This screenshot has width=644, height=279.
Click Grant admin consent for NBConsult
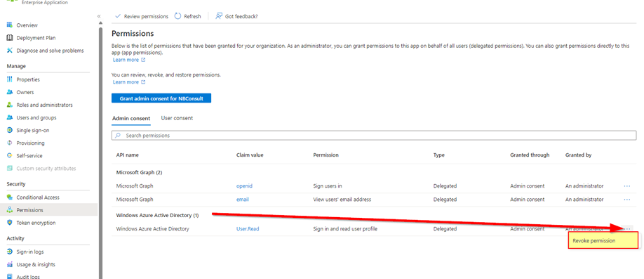tap(161, 99)
